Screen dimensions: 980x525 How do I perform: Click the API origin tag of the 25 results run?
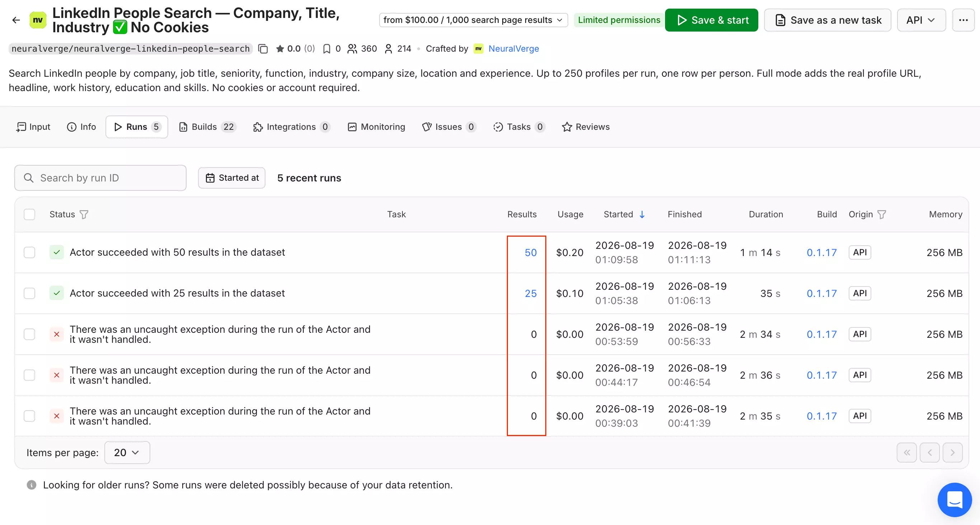860,293
